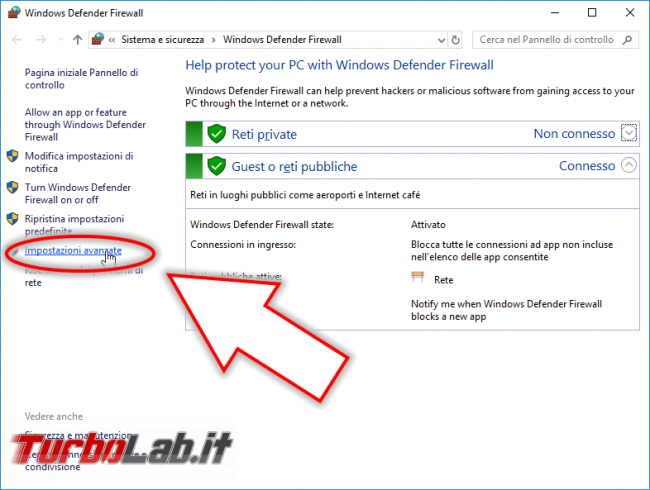The width and height of the screenshot is (650, 490).
Task: Click the Guest o reti pubbliche heading
Action: 294,167
